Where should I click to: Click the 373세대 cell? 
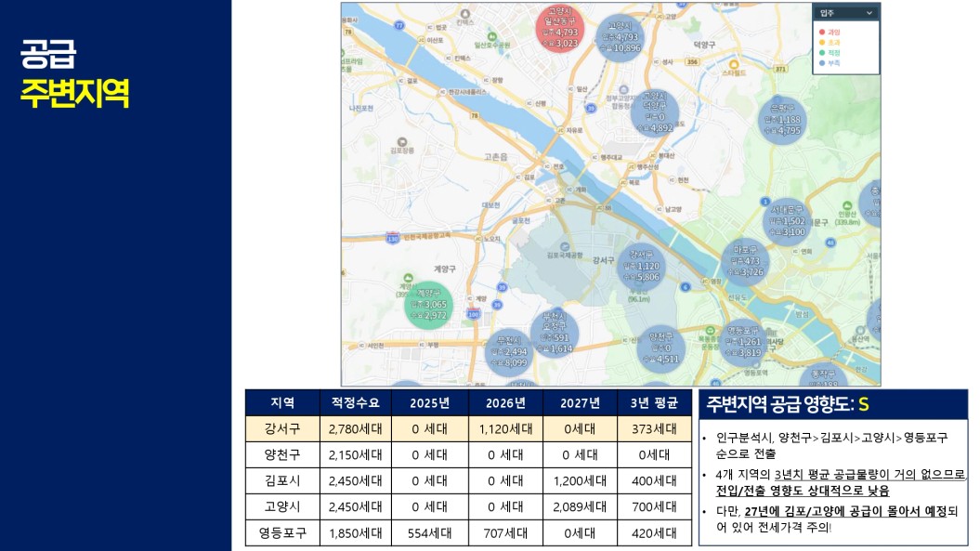click(654, 429)
